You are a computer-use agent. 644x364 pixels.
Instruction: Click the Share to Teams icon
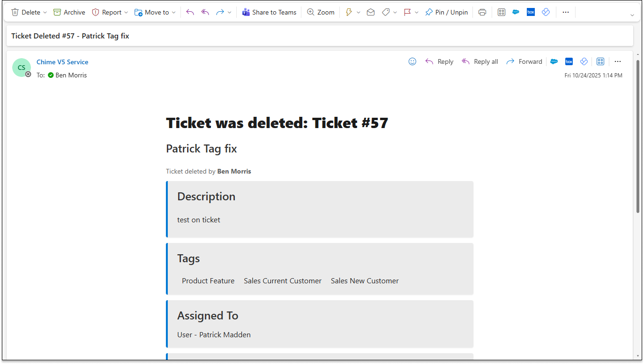click(x=246, y=12)
